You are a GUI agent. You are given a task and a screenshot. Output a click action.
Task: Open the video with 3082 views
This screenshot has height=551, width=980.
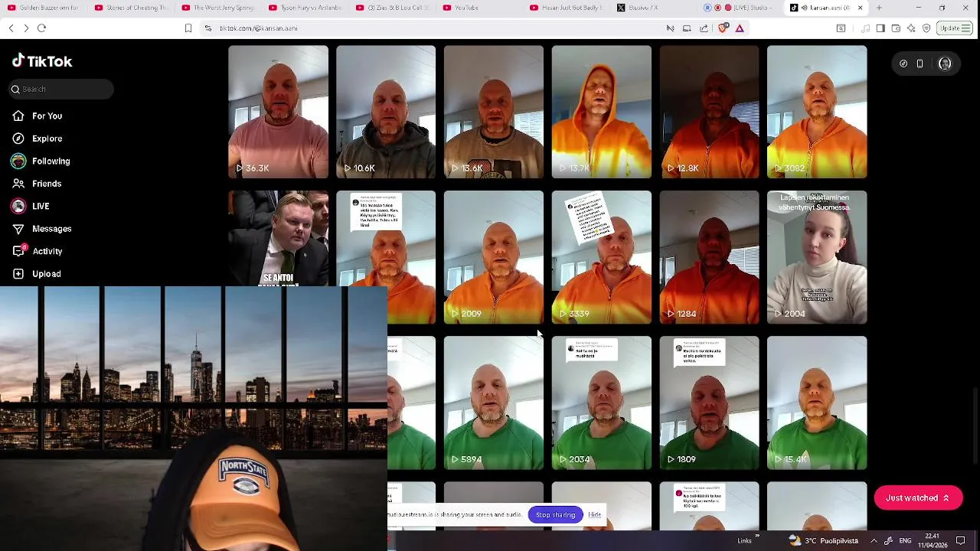coord(817,112)
